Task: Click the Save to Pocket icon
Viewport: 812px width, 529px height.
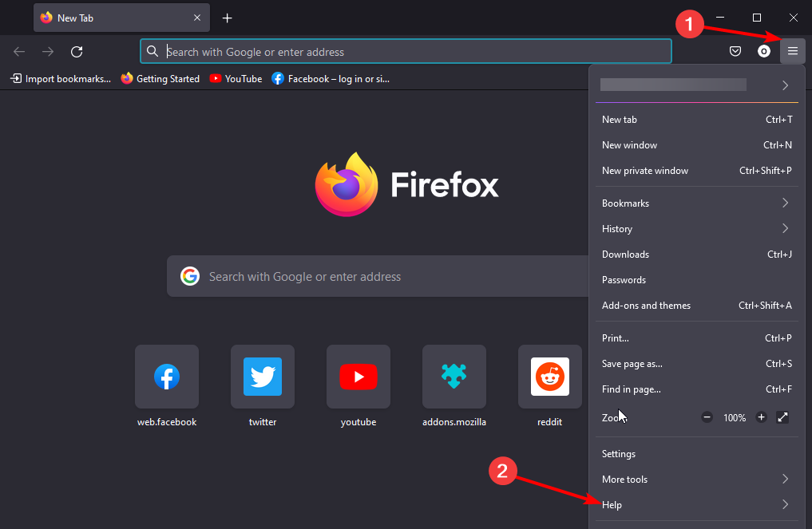Action: click(735, 51)
